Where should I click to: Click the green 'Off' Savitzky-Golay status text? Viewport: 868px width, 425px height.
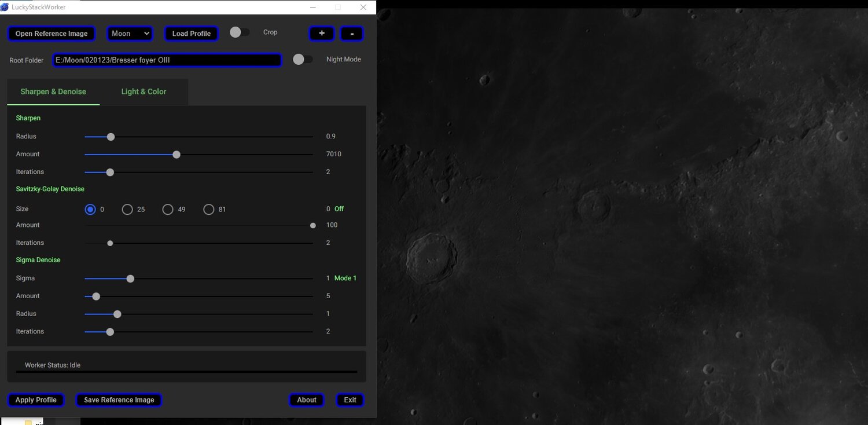pos(339,209)
